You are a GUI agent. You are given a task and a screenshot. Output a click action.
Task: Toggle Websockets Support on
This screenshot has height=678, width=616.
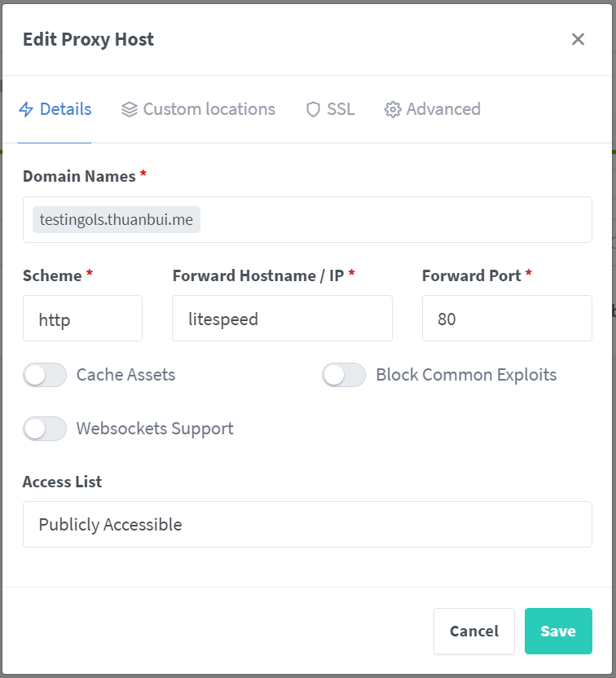pos(45,429)
